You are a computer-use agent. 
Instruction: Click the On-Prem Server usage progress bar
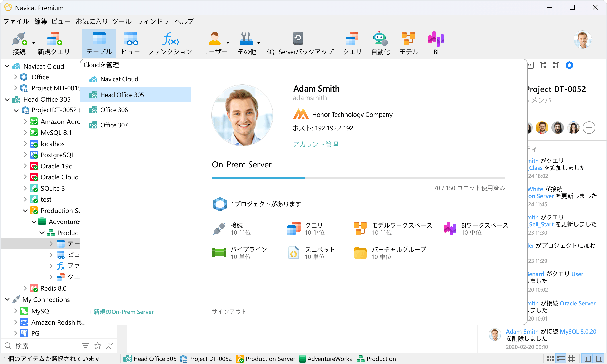(358, 178)
